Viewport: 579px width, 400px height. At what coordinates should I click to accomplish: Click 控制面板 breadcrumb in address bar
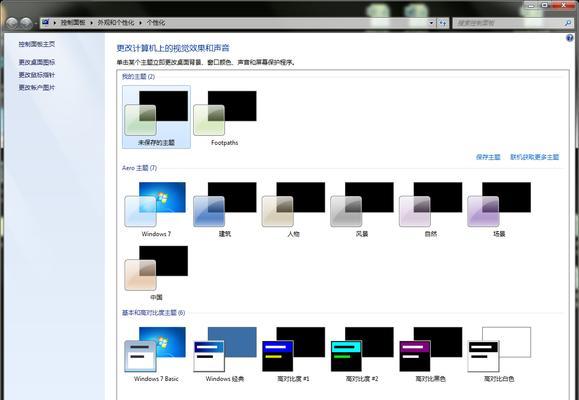click(73, 23)
